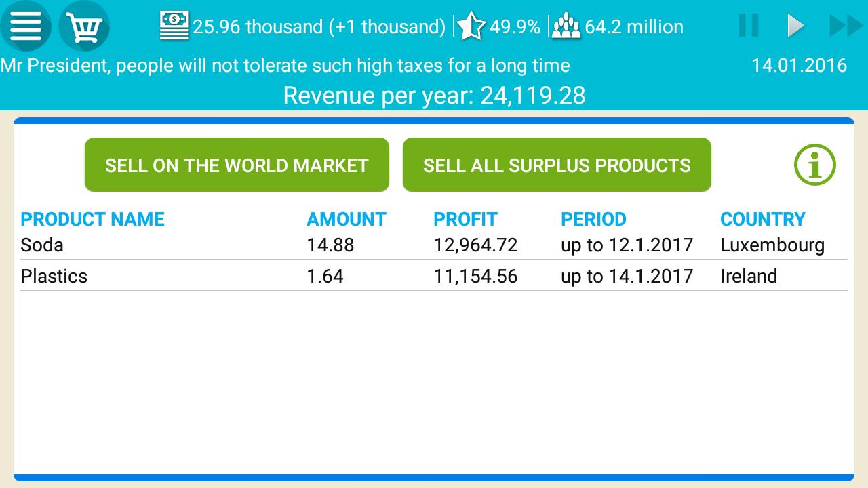This screenshot has height=488, width=868.
Task: Pause the game simulation
Action: (749, 26)
